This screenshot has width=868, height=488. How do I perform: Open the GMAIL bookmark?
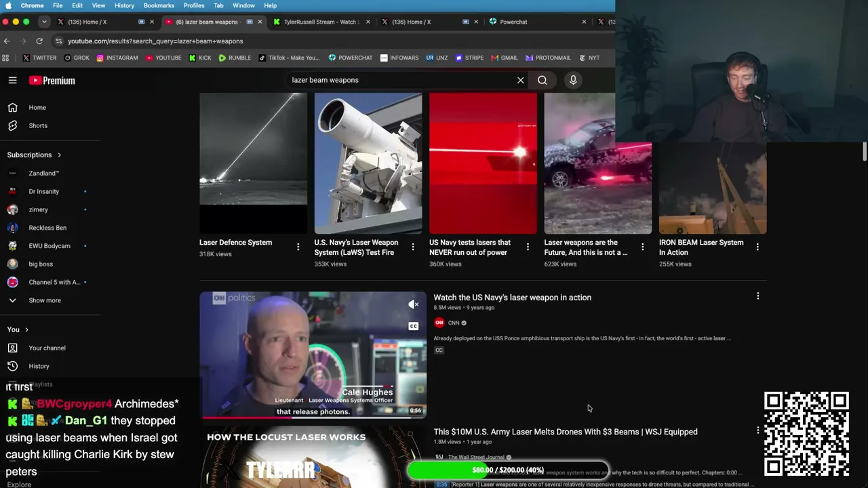click(x=504, y=58)
